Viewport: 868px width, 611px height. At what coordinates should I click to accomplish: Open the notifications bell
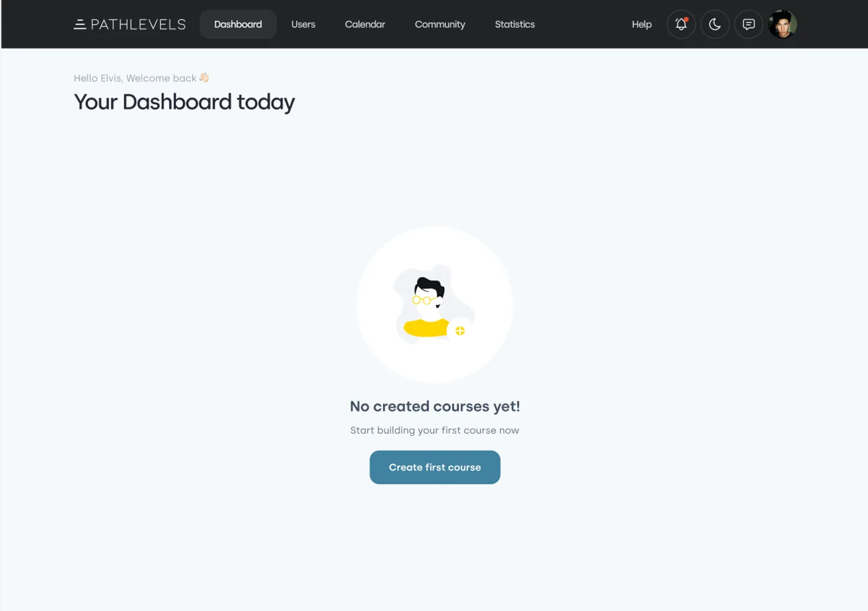click(681, 24)
